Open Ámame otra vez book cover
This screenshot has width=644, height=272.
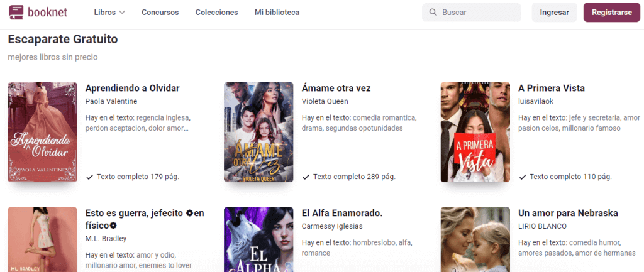point(258,132)
